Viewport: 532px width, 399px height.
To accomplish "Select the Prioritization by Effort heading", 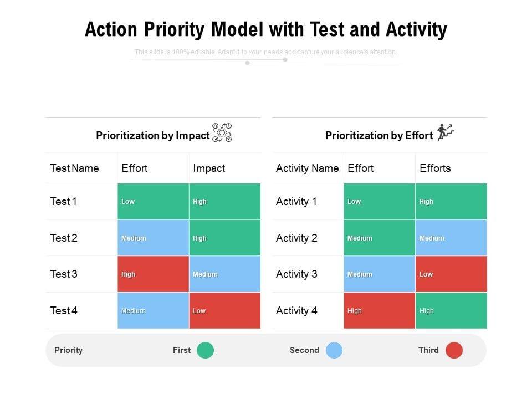I will [x=379, y=135].
